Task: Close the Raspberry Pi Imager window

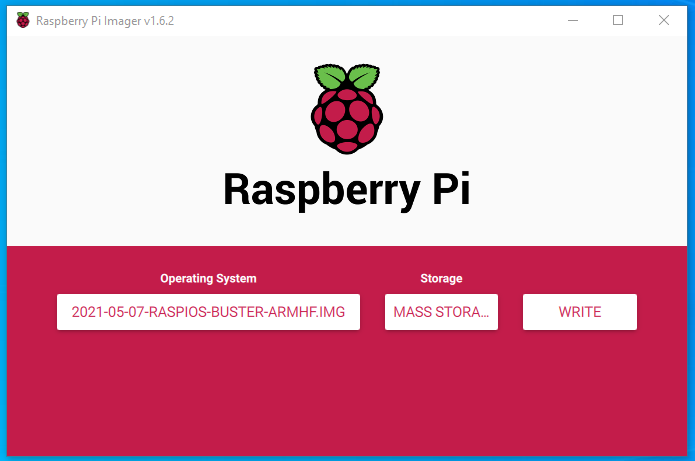Action: pyautogui.click(x=664, y=20)
